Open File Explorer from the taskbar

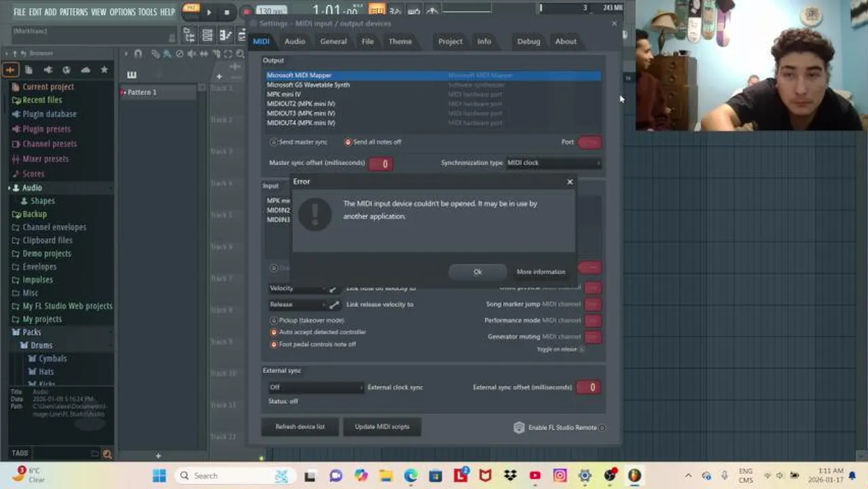tap(386, 475)
